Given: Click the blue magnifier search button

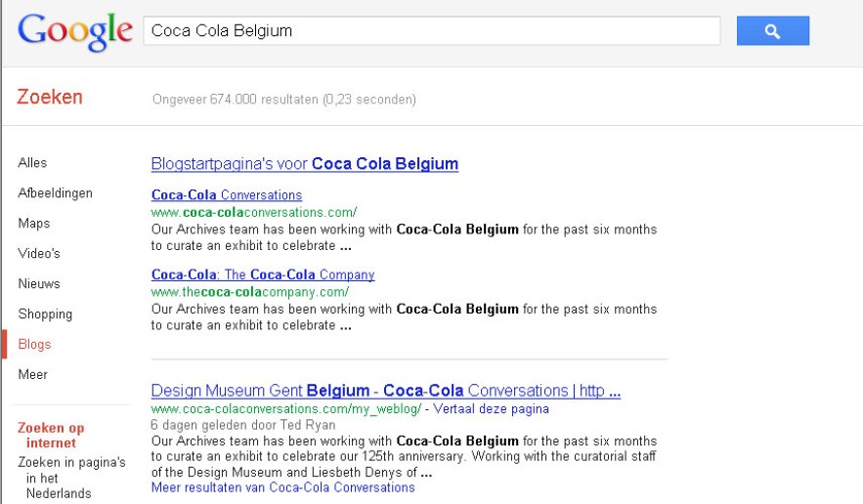Looking at the screenshot, I should (773, 31).
